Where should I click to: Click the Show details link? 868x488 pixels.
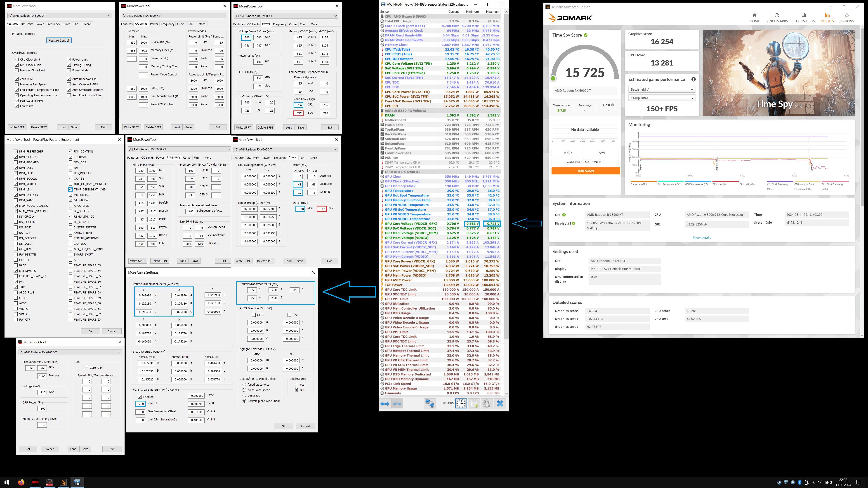click(702, 237)
